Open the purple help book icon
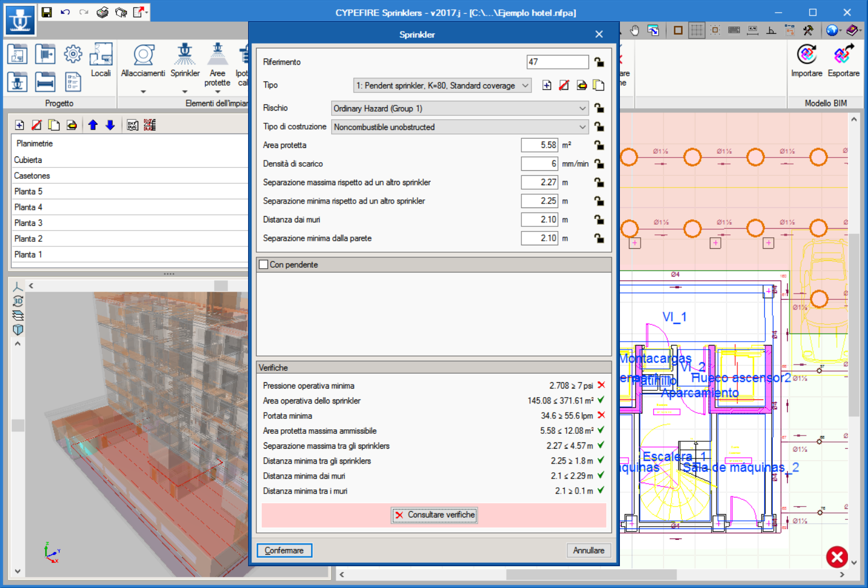This screenshot has width=868, height=588. (x=851, y=30)
